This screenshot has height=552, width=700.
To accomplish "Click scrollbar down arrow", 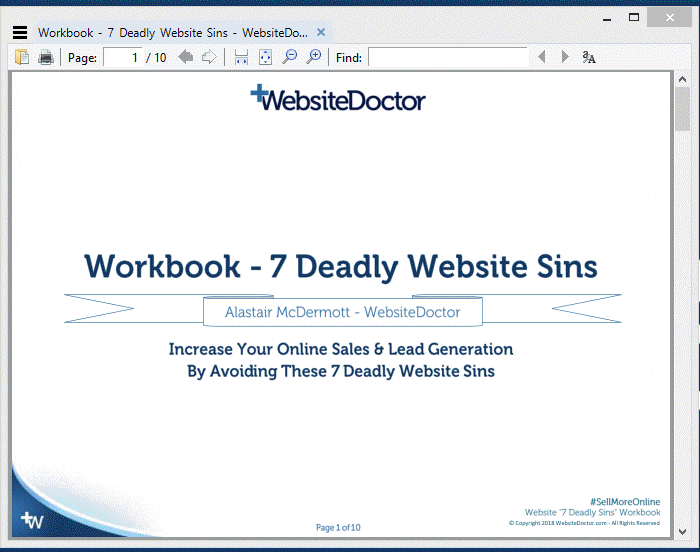I will (x=682, y=531).
